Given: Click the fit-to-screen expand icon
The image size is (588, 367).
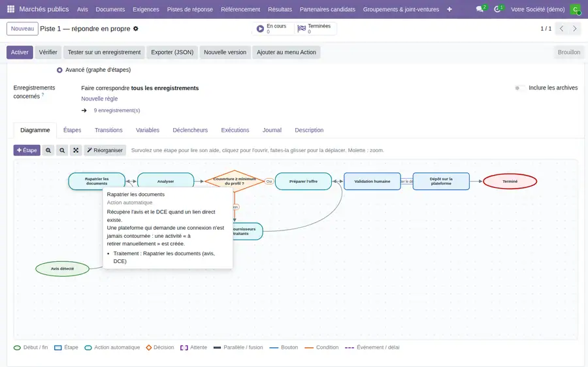Looking at the screenshot, I should click(76, 150).
